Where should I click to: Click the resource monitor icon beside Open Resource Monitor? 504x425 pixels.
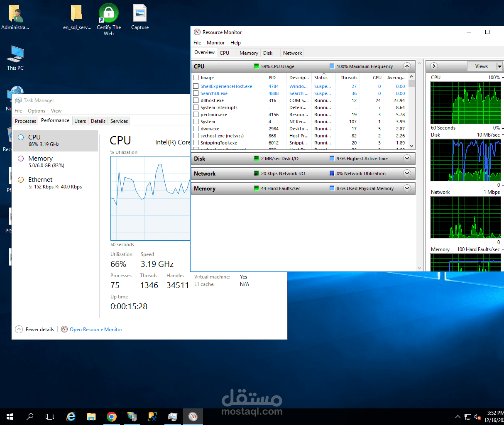64,329
